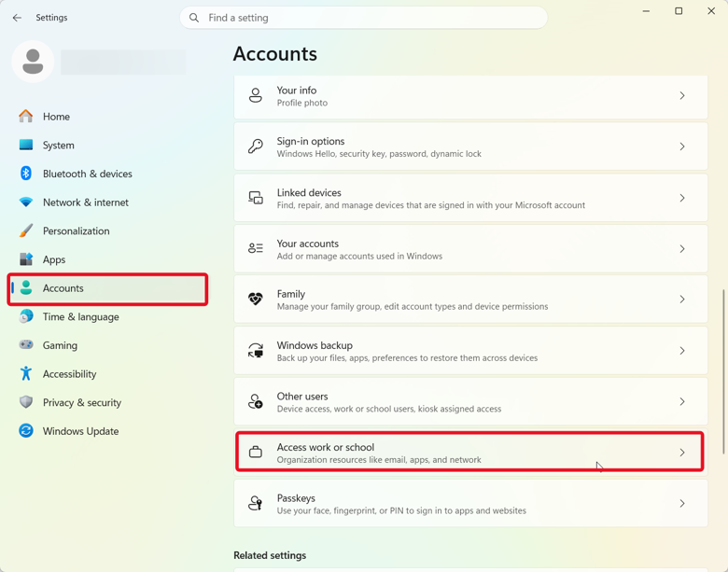Click the Bluetooth icon in sidebar
The height and width of the screenshot is (572, 728).
(26, 174)
